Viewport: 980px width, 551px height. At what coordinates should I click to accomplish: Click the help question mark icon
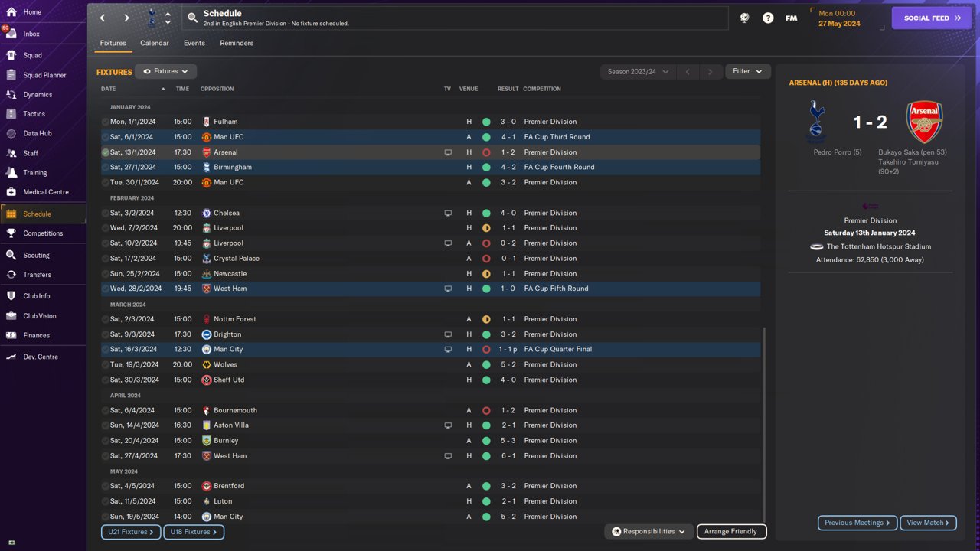(768, 18)
